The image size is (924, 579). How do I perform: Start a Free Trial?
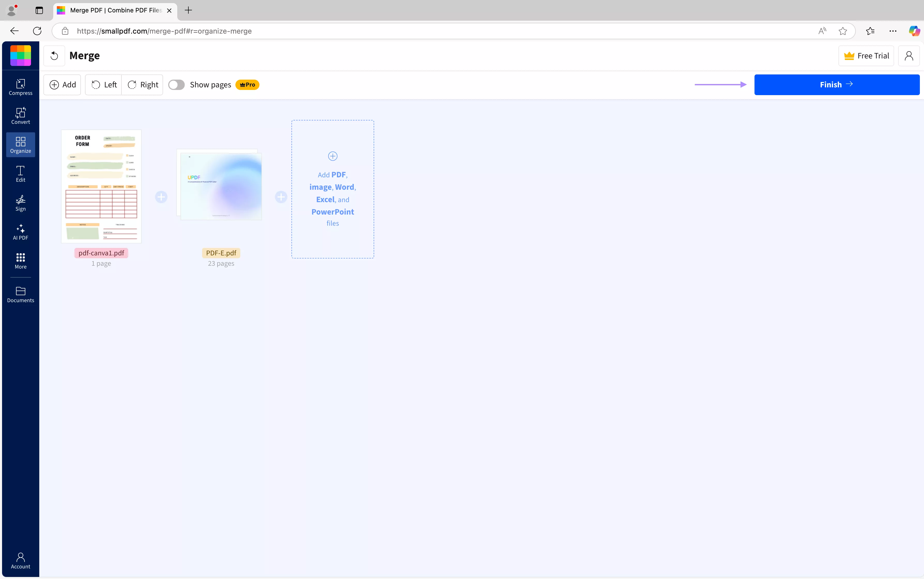[x=866, y=56]
